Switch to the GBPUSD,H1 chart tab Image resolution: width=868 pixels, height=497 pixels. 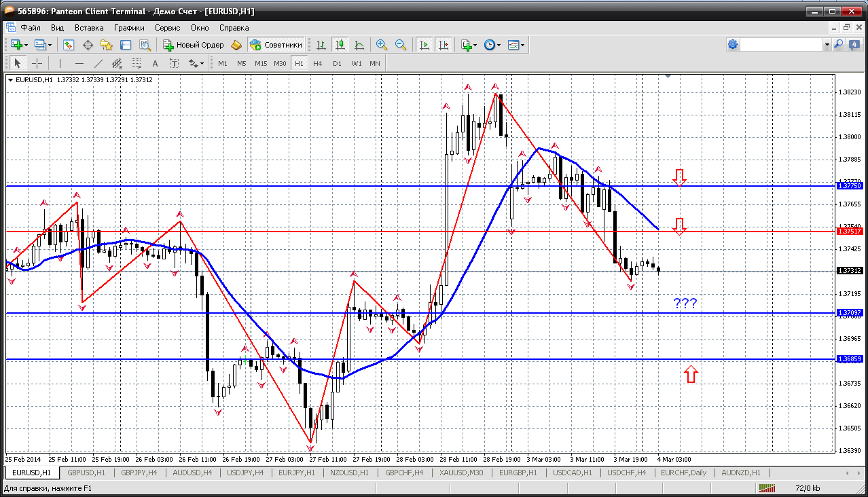(86, 473)
